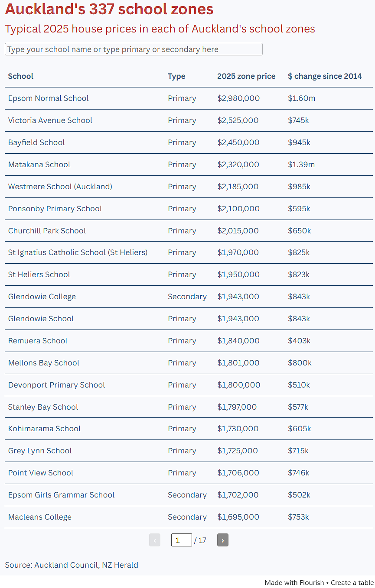Click Victoria Avenue School price $2,525,000
Image resolution: width=375 pixels, height=588 pixels.
coord(238,120)
